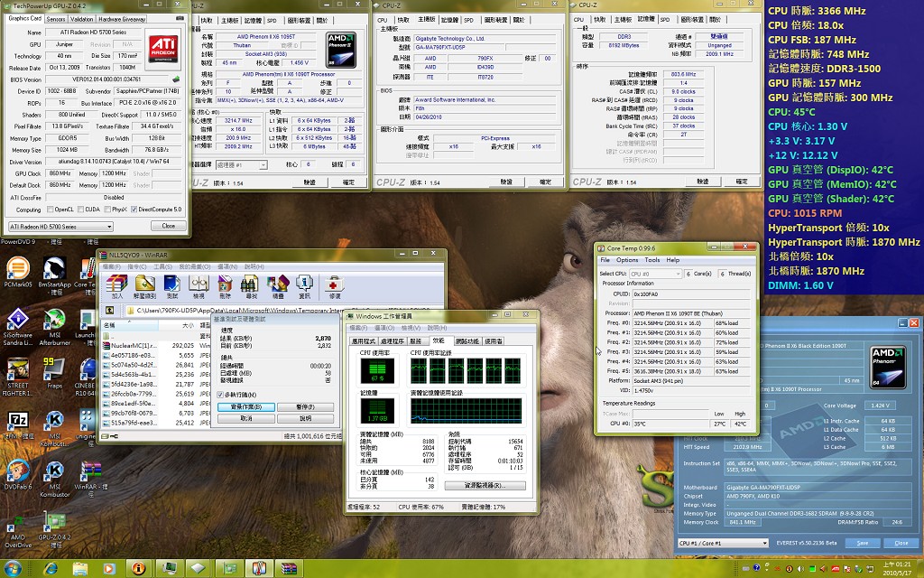This screenshot has height=578, width=924.
Task: Open the WinRAR 工具(S) menu
Action: point(163,267)
